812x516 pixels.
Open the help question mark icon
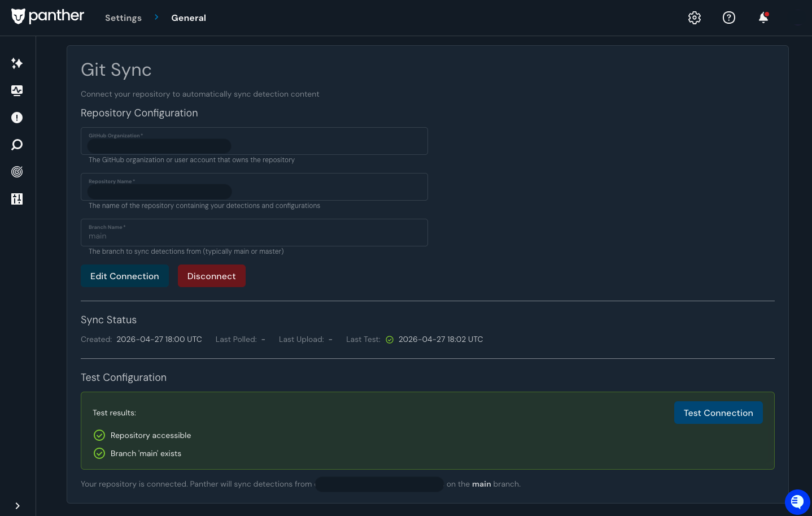[729, 18]
